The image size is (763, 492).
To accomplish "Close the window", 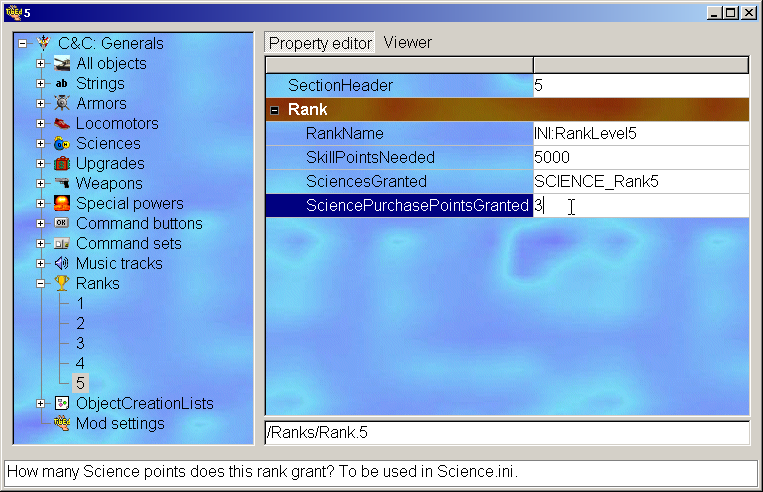I will click(749, 13).
